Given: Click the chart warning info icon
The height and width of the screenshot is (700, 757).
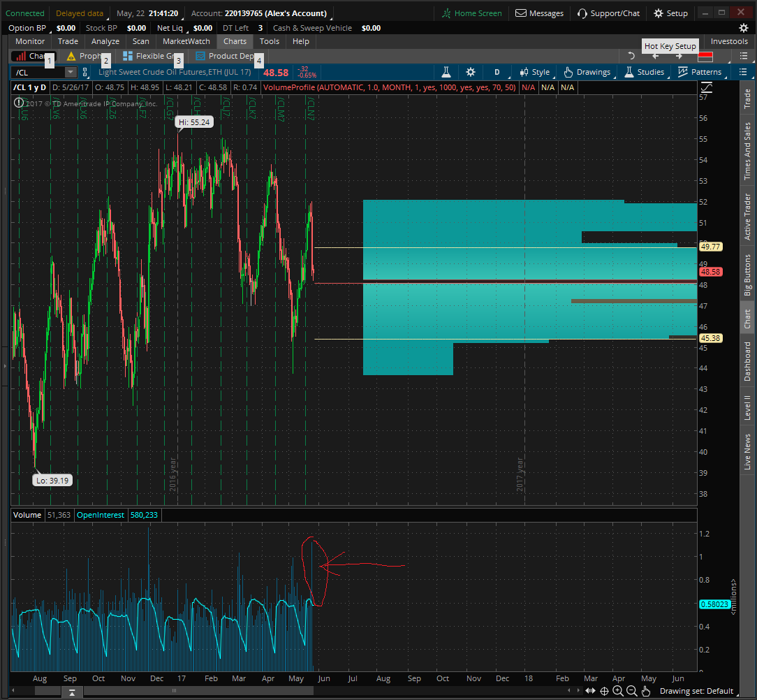Looking at the screenshot, I should click(18, 103).
